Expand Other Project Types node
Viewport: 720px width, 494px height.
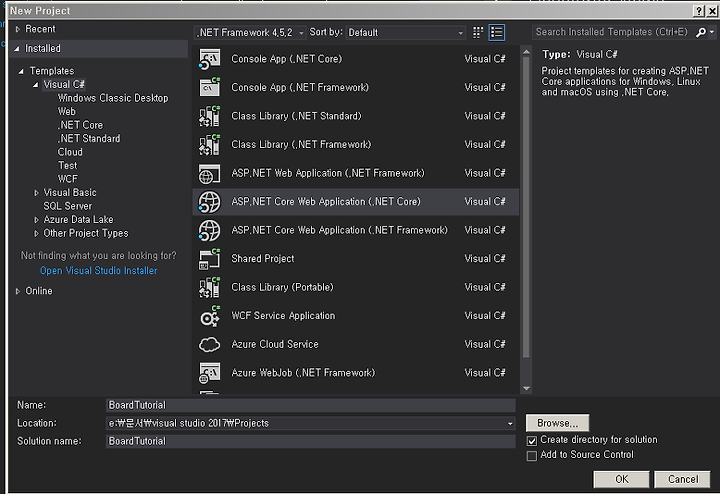point(36,234)
